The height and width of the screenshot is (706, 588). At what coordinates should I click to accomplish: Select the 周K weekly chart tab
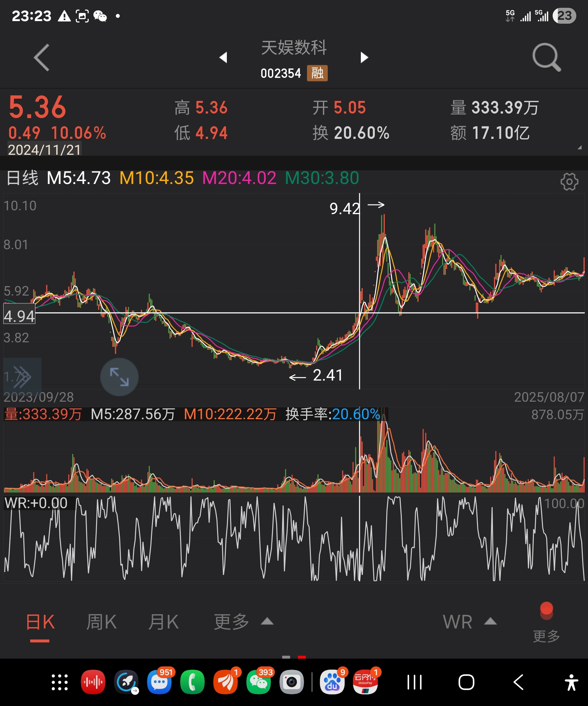coord(102,622)
